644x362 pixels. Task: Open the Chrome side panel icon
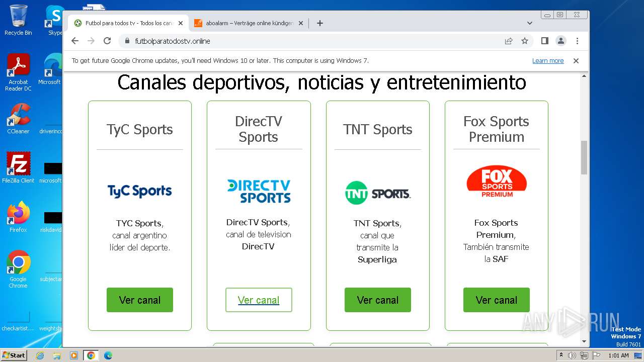point(544,41)
